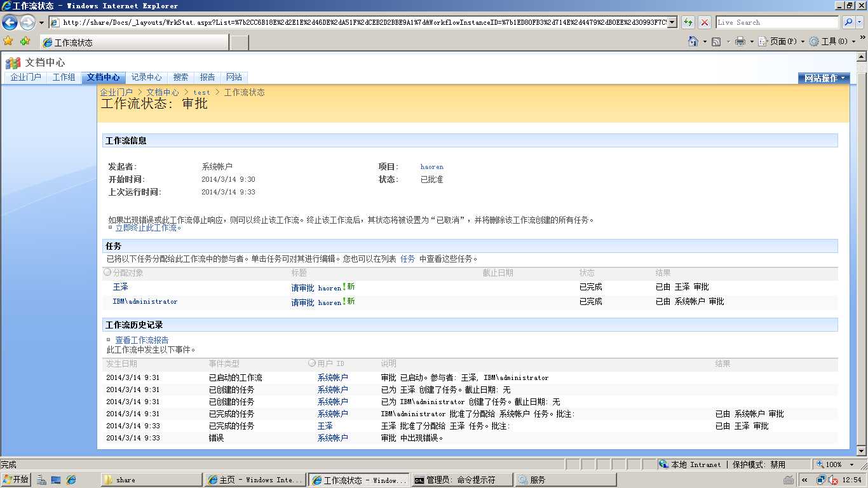Click the 文档中心 site logo icon
The width and height of the screenshot is (868, 488).
pyautogui.click(x=13, y=62)
